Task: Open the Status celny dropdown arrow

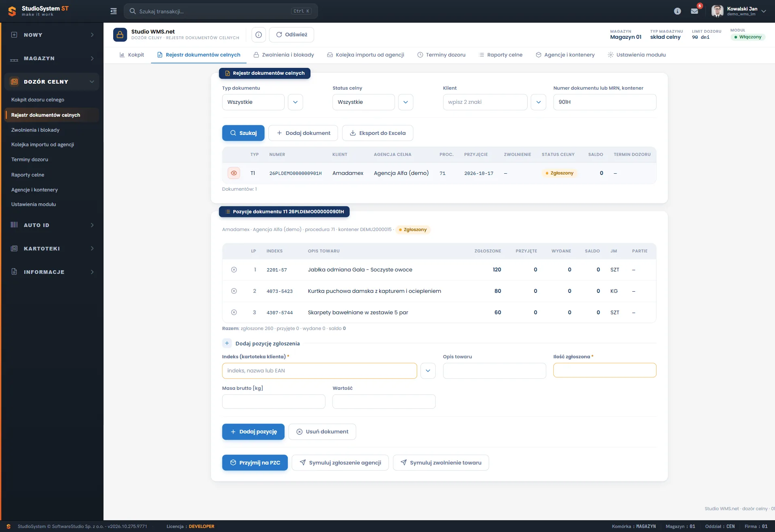Action: (x=405, y=102)
